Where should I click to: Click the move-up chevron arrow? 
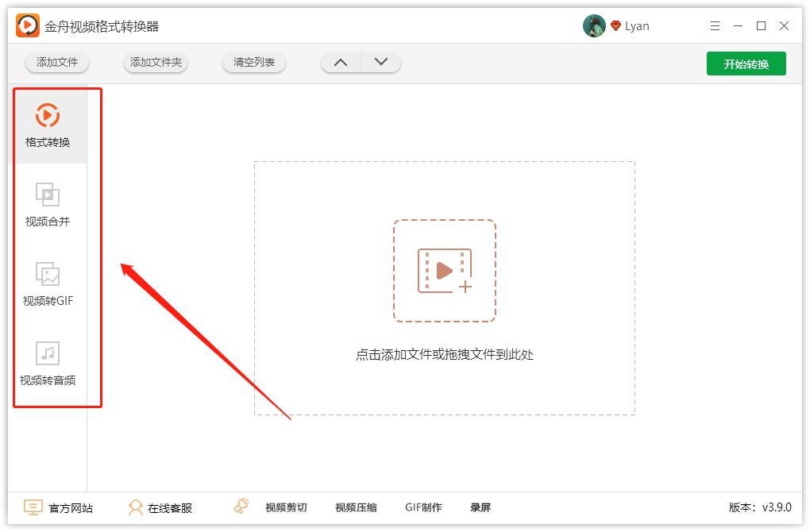tap(341, 61)
